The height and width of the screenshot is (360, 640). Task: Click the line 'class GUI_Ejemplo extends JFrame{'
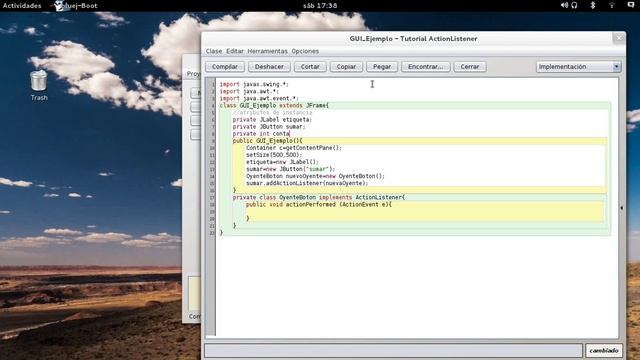[274, 105]
